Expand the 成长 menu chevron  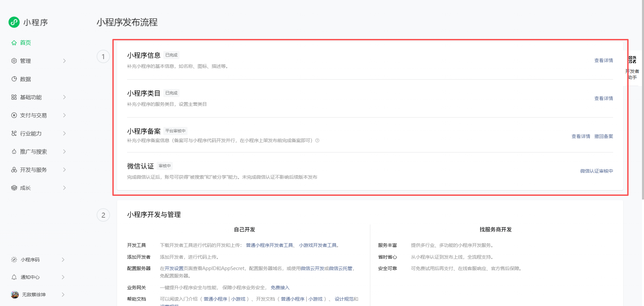(64, 188)
